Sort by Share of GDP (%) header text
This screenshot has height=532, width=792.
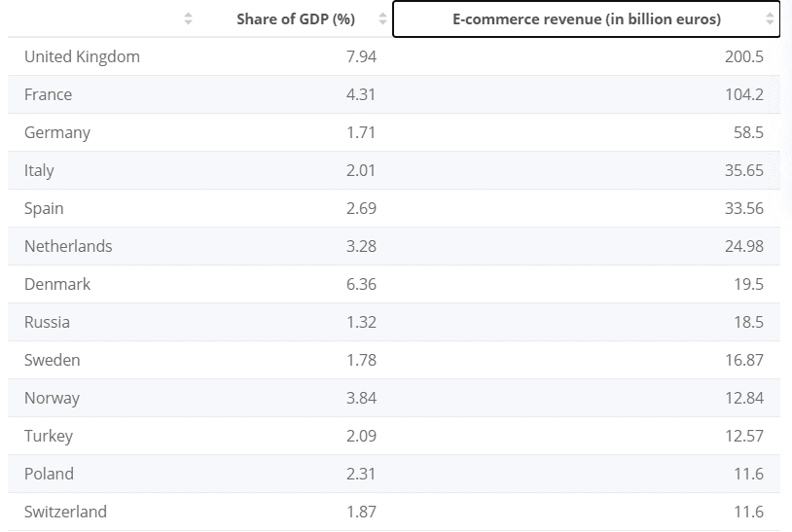[296, 18]
